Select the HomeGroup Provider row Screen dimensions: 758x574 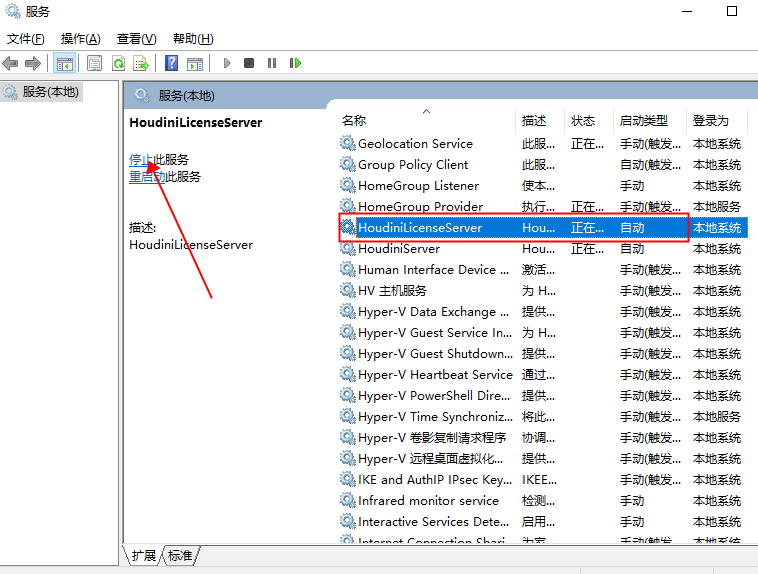point(543,206)
